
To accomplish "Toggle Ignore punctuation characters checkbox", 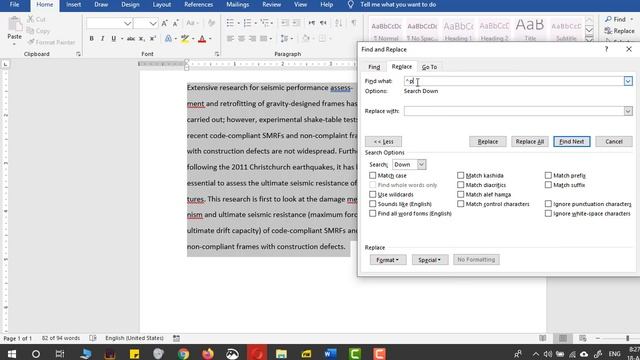I will 548,204.
